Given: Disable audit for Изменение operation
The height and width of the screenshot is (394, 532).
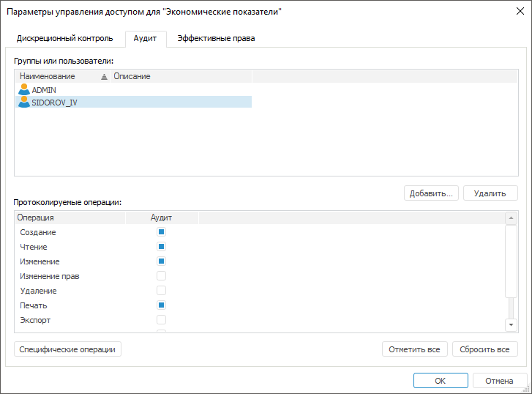Looking at the screenshot, I should pyautogui.click(x=162, y=261).
